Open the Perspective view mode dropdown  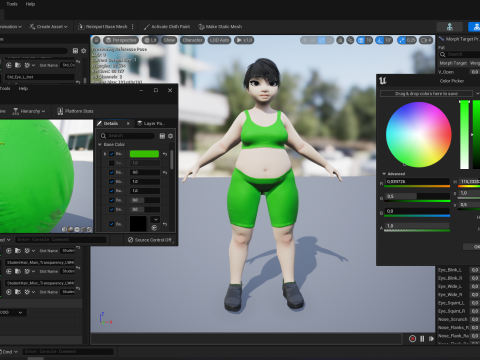point(121,40)
